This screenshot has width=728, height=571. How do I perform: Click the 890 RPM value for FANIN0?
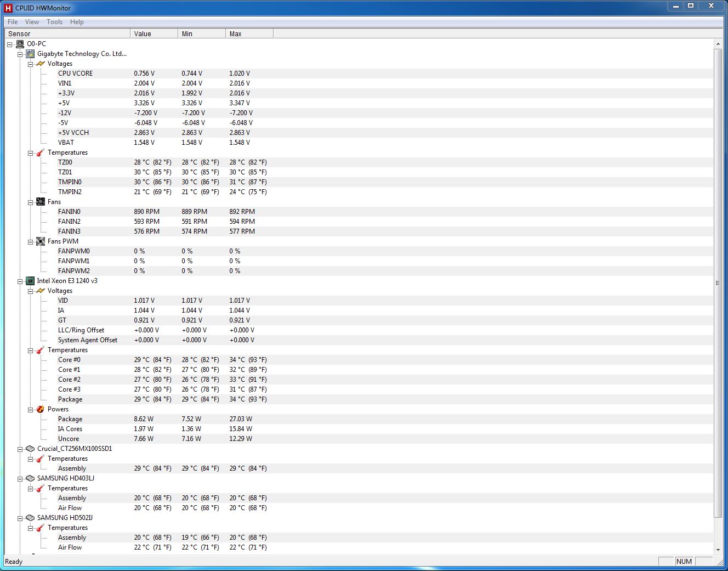(147, 212)
